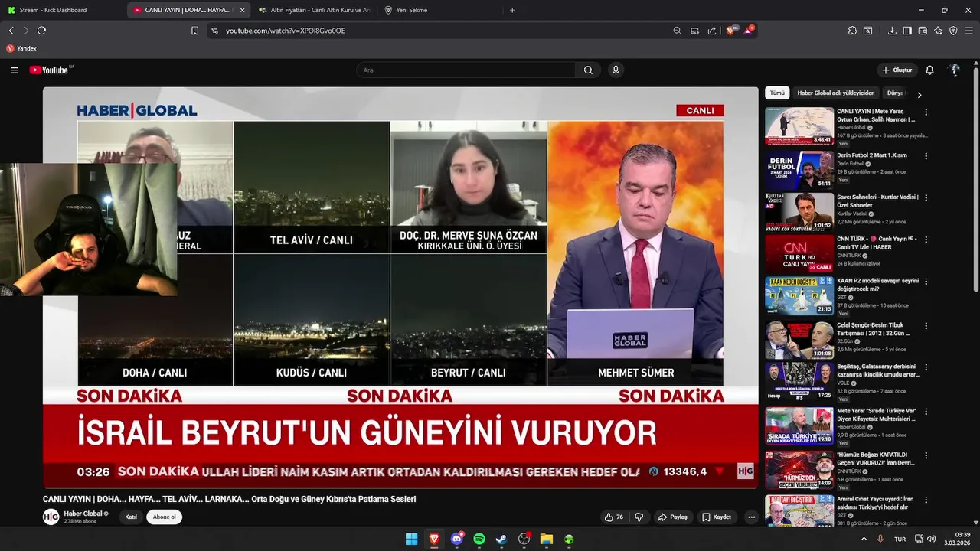This screenshot has height=551, width=980.
Task: Click the Oluştur create button
Action: [x=897, y=70]
